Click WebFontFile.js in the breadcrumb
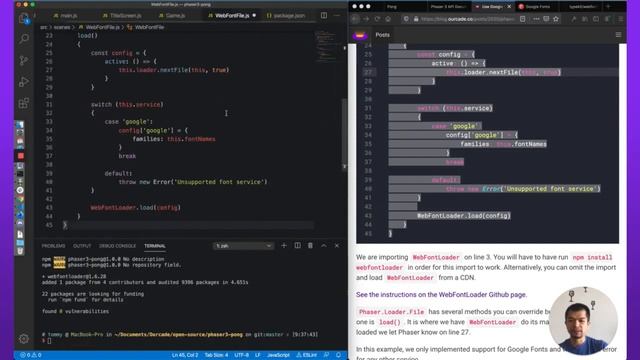Viewport: 640px width, 360px height. (x=102, y=27)
